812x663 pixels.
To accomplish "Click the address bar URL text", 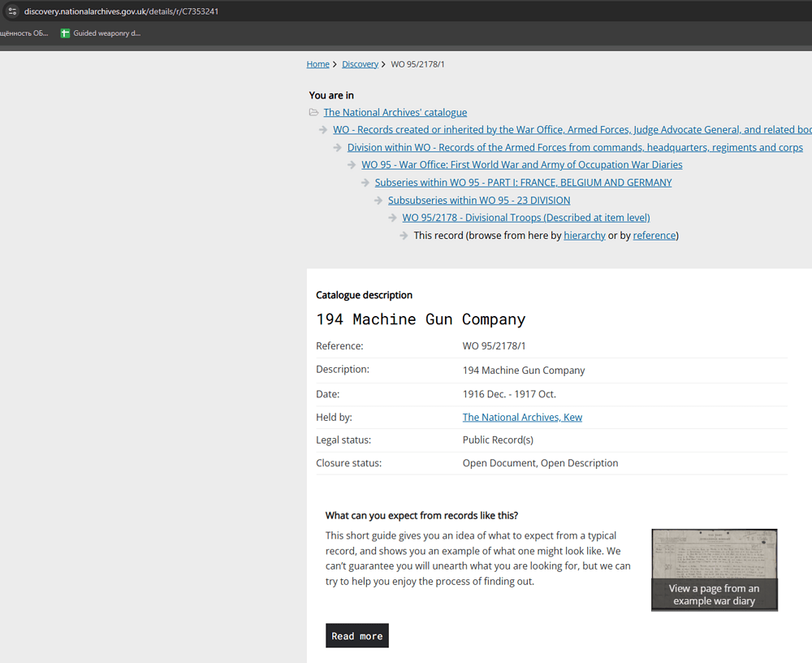I will click(x=122, y=11).
